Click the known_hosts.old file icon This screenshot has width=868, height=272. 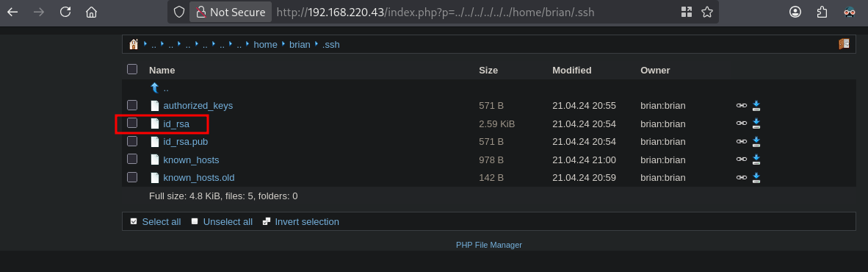pyautogui.click(x=155, y=178)
